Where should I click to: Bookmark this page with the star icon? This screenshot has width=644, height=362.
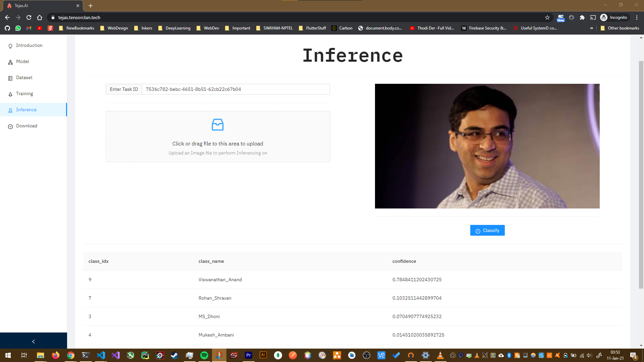point(547,17)
